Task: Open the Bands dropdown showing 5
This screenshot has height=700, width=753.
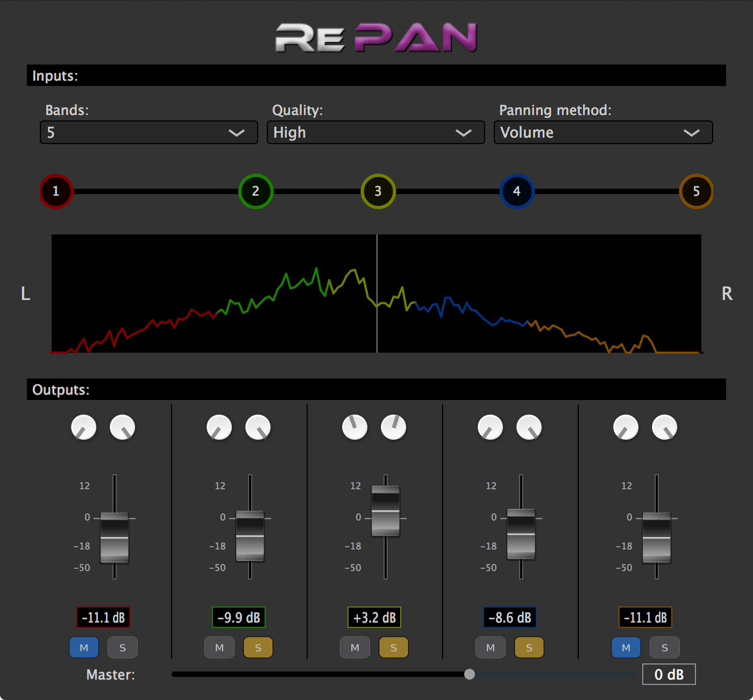Action: (x=149, y=132)
